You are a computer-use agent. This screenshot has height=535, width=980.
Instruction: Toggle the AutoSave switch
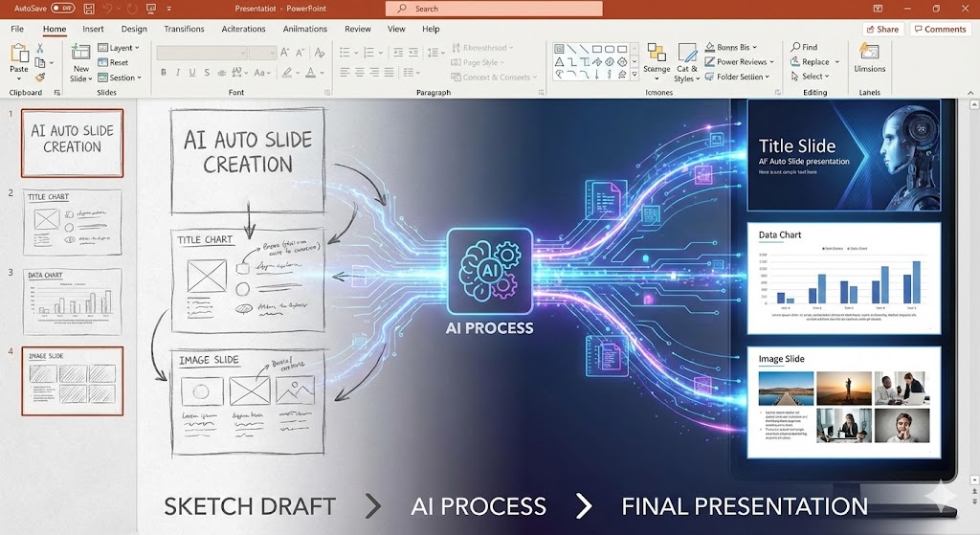(62, 9)
